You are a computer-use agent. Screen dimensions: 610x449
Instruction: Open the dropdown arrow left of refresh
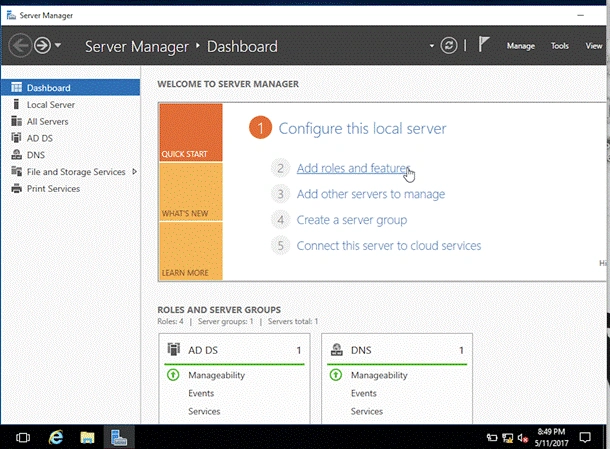click(431, 46)
